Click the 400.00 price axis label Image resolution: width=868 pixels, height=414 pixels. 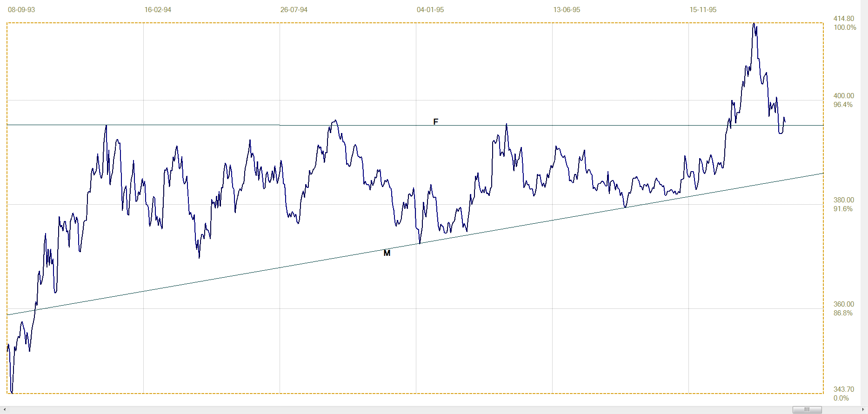pos(843,96)
